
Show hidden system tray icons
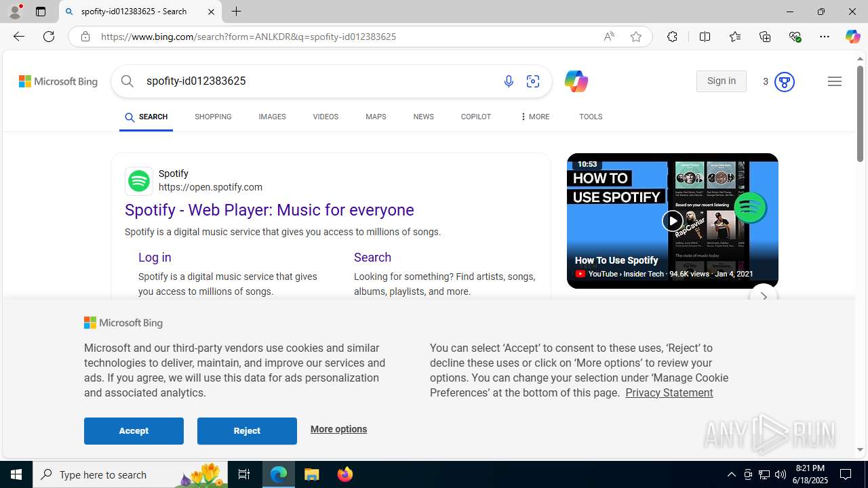pos(731,474)
